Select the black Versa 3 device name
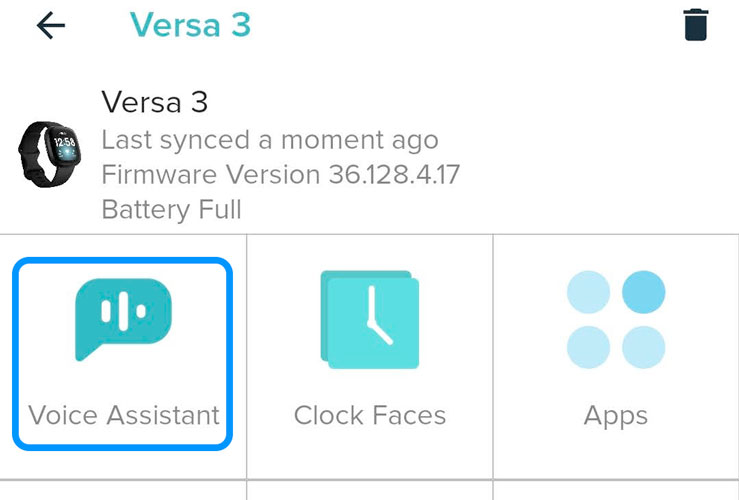The width and height of the screenshot is (739, 500). click(x=154, y=102)
